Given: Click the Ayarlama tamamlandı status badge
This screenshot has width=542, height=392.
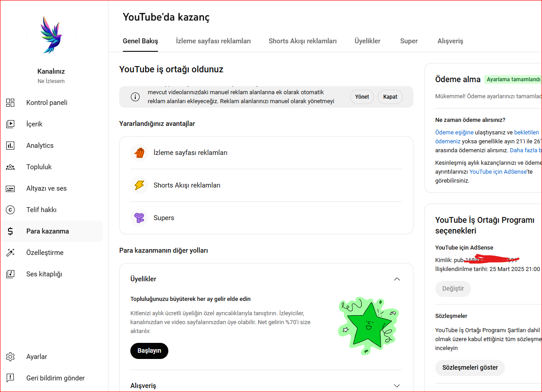Looking at the screenshot, I should [x=513, y=79].
